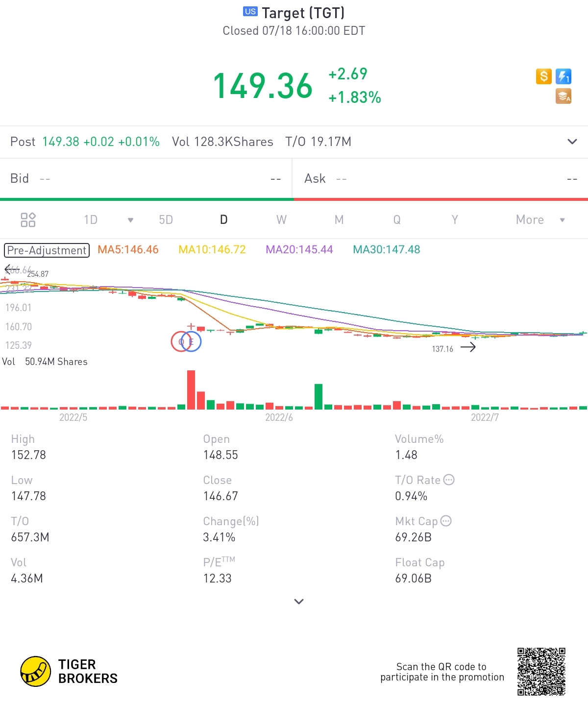The width and height of the screenshot is (588, 728).
Task: Tap the orange dollar sign icon
Action: pos(543,76)
